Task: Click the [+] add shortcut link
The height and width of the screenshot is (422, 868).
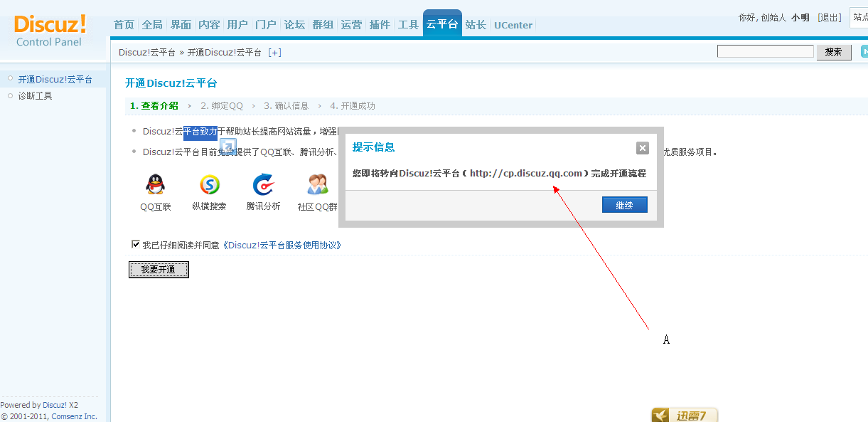Action: (274, 53)
